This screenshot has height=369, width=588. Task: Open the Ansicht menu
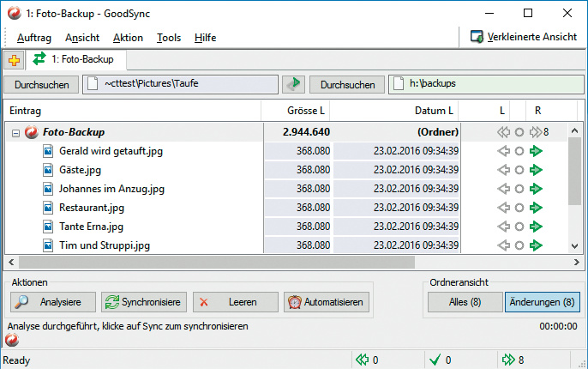[82, 38]
